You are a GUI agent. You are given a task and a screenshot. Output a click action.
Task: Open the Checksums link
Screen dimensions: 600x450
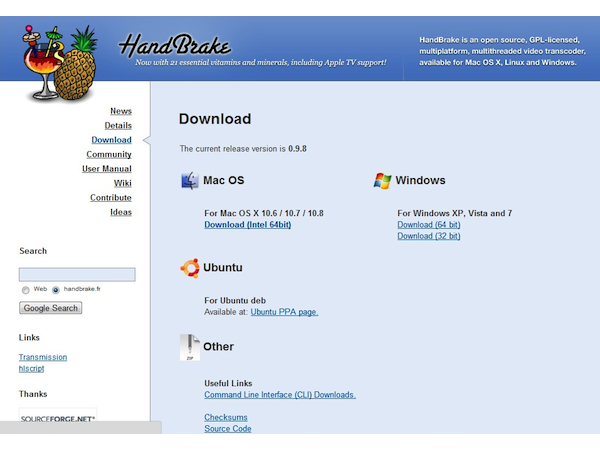point(226,417)
